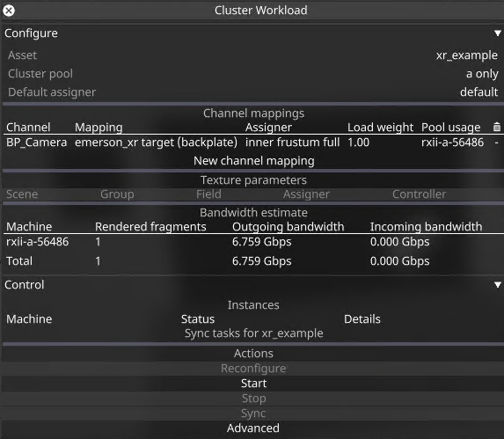Change the Default assigner value
Image resolution: width=504 pixels, height=439 pixels.
(478, 92)
